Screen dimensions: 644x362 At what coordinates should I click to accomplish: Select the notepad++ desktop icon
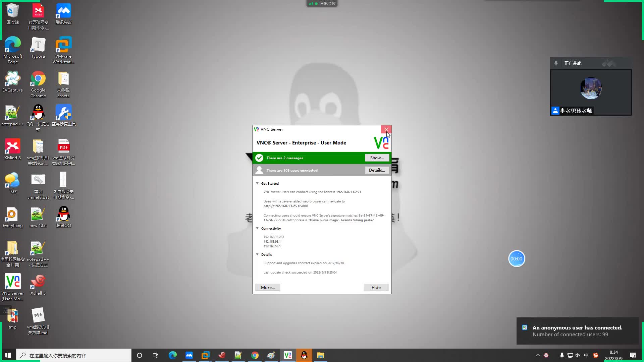point(12,115)
